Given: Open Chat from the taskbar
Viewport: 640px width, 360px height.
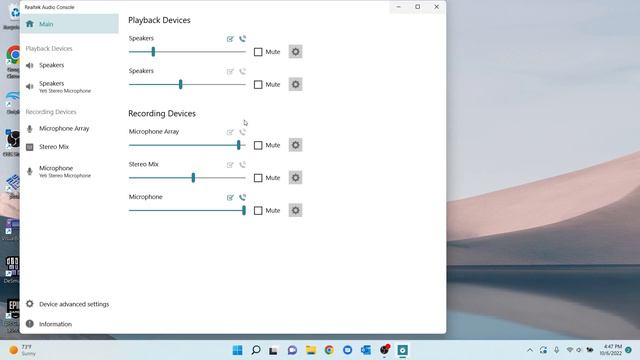Looking at the screenshot, I should point(292,350).
